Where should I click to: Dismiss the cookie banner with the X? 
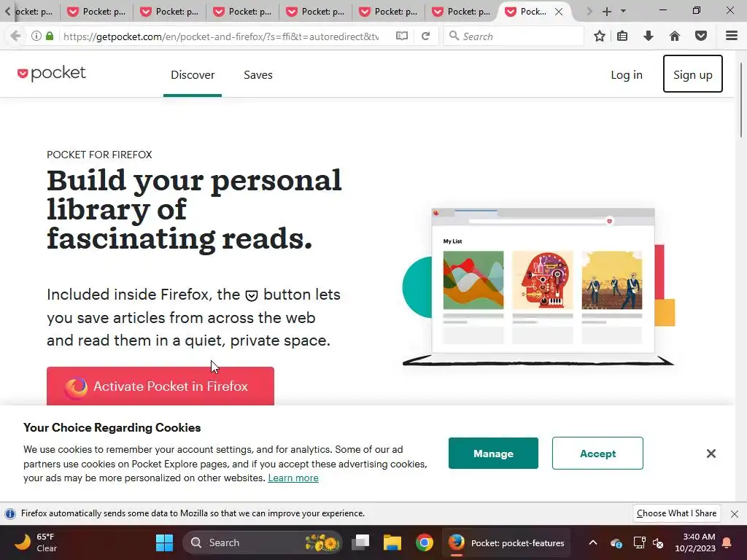[x=711, y=454]
